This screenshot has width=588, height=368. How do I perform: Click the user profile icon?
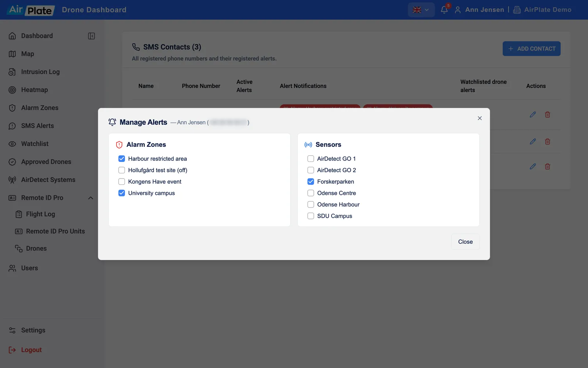[x=458, y=10]
